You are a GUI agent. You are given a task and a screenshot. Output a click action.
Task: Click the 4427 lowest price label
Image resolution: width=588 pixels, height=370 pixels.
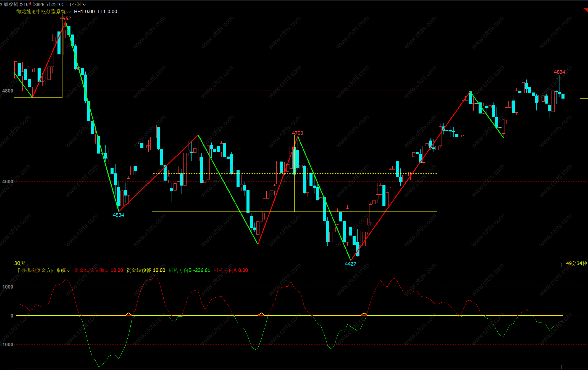pyautogui.click(x=350, y=264)
